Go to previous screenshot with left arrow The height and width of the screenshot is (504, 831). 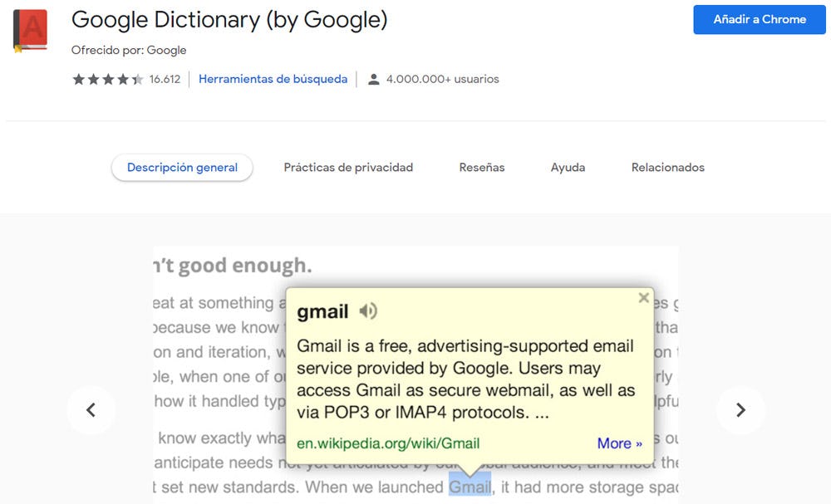coord(91,410)
